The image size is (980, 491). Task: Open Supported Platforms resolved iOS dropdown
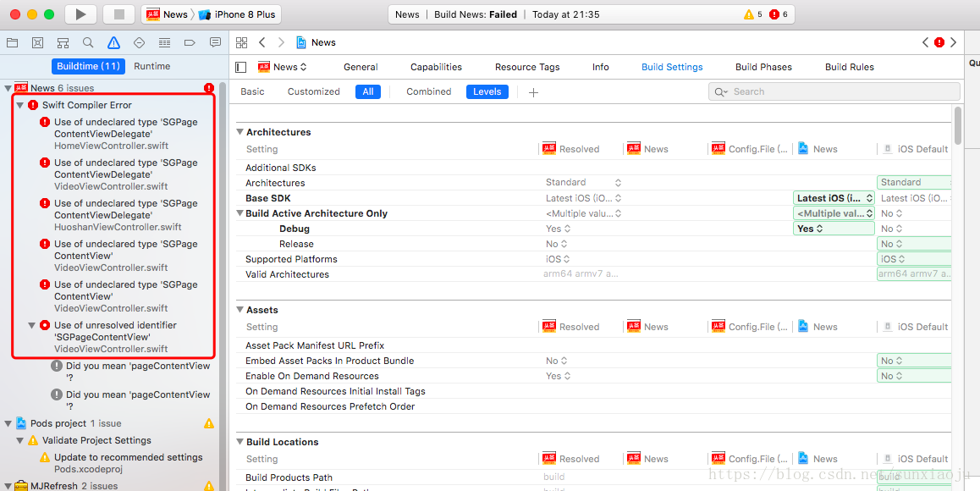tap(557, 259)
